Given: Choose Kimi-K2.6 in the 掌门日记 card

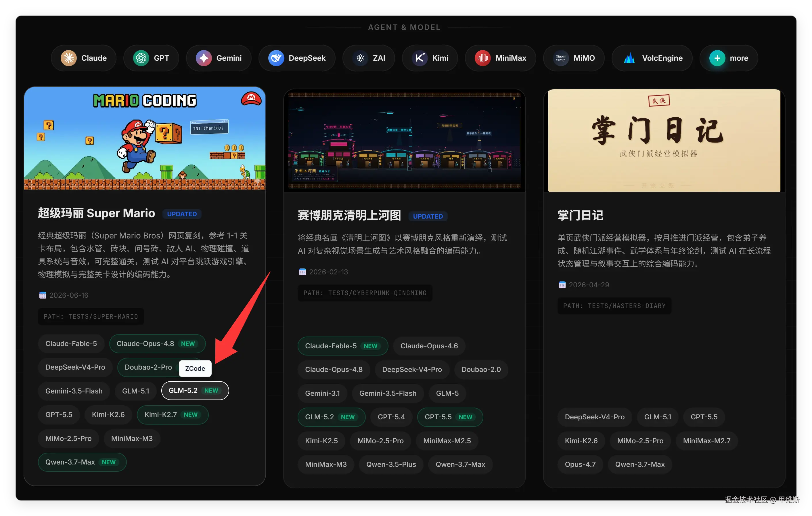Looking at the screenshot, I should click(x=581, y=441).
